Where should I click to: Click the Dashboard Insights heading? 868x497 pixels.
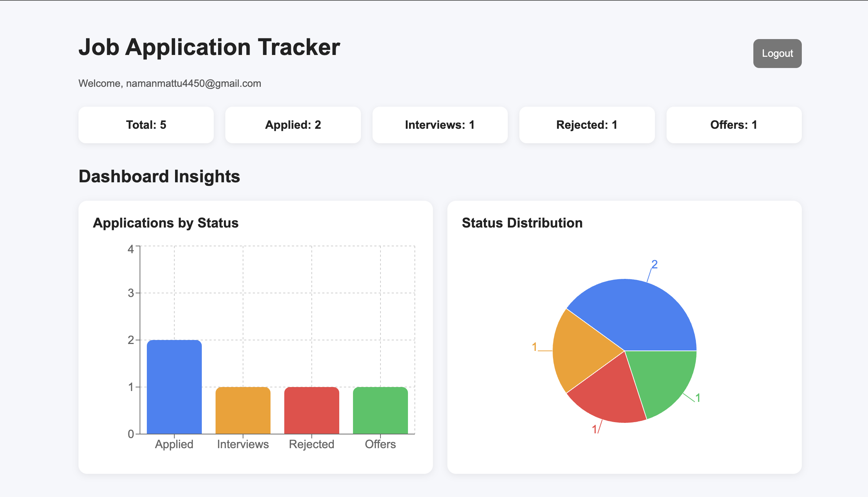[x=159, y=177]
